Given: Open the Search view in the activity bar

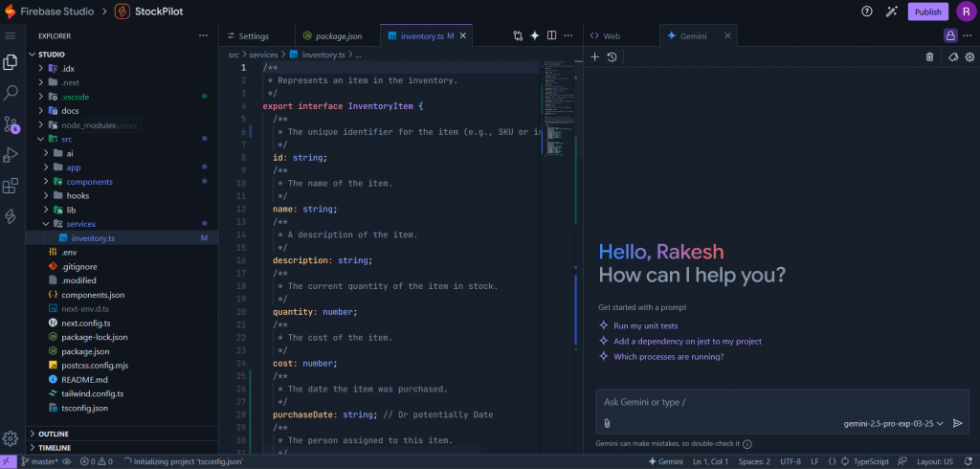Looking at the screenshot, I should (x=10, y=93).
